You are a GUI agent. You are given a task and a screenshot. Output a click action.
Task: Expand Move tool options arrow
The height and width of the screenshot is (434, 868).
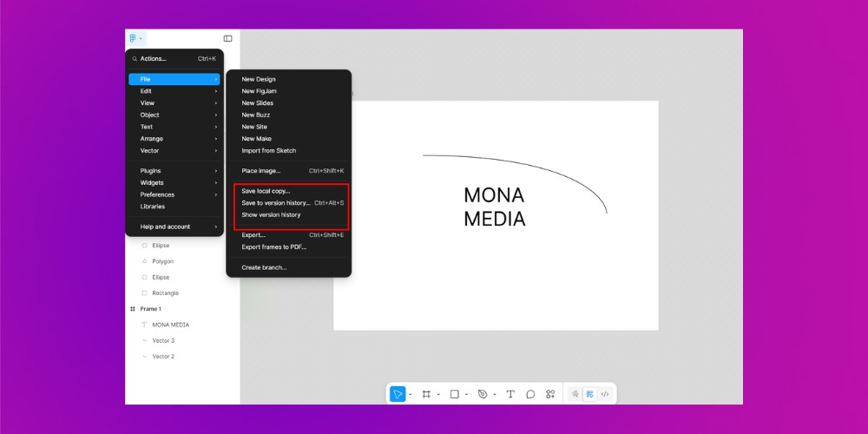coord(411,395)
